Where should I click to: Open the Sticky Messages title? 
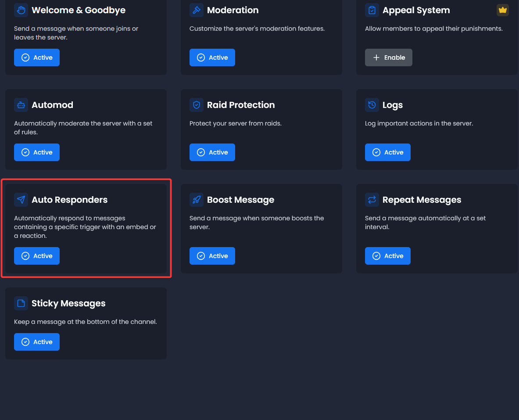coord(68,303)
